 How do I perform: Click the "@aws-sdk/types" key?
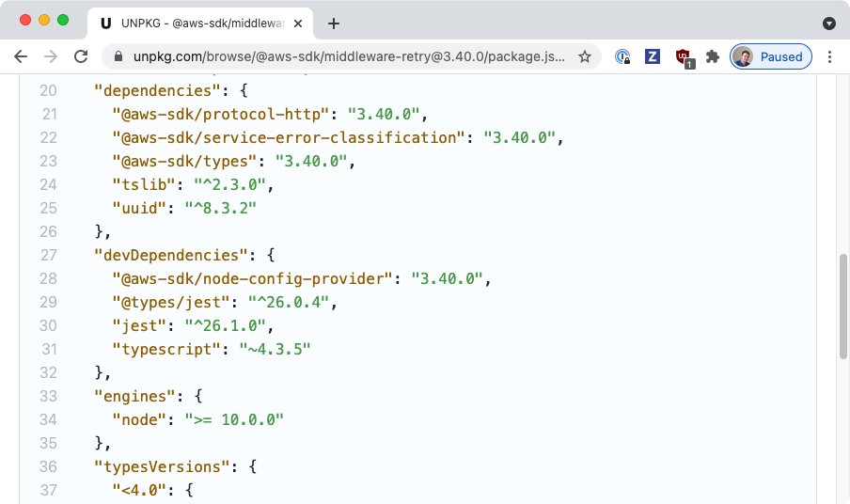coord(185,161)
